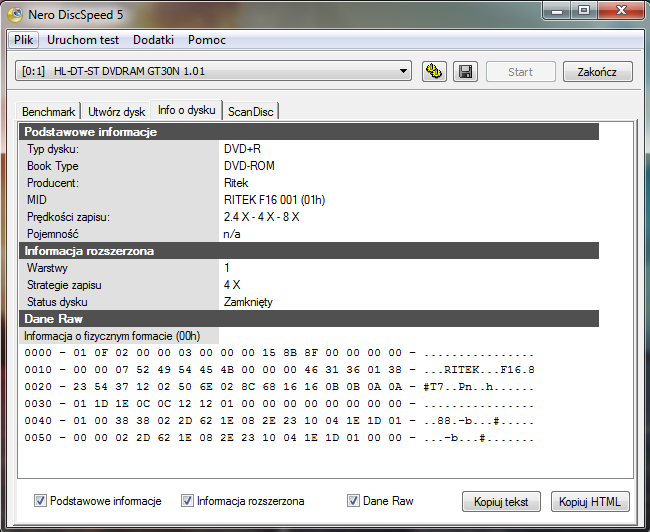Image resolution: width=650 pixels, height=532 pixels.
Task: Click the floppy disk save icon
Action: [465, 72]
